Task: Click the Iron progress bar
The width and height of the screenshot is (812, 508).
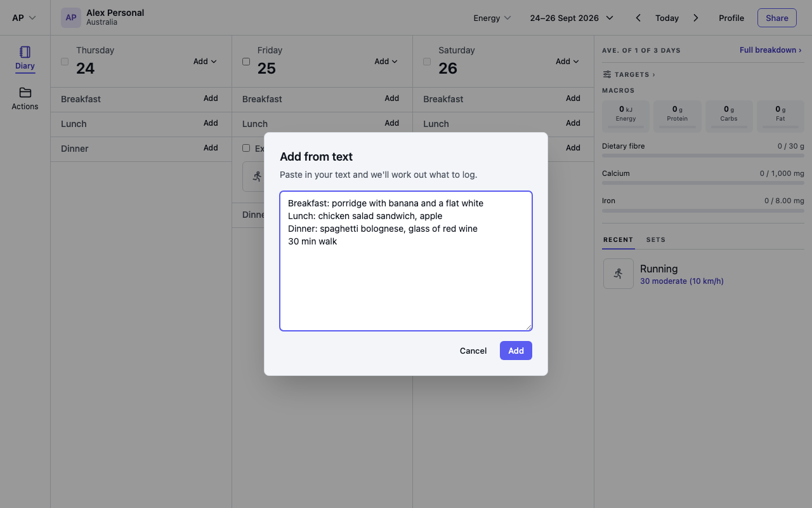Action: (x=703, y=210)
